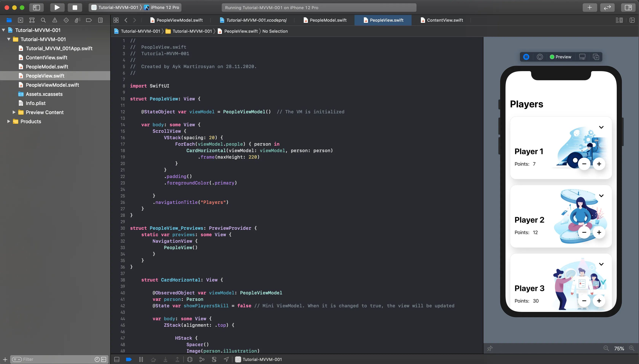
Task: Select the Issue navigator warning triangle
Action: 55,20
